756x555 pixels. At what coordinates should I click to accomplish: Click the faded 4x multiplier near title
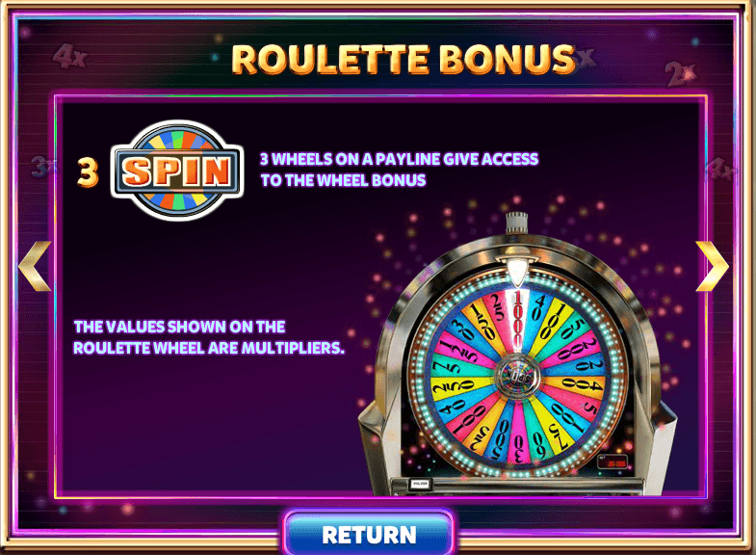(x=70, y=57)
